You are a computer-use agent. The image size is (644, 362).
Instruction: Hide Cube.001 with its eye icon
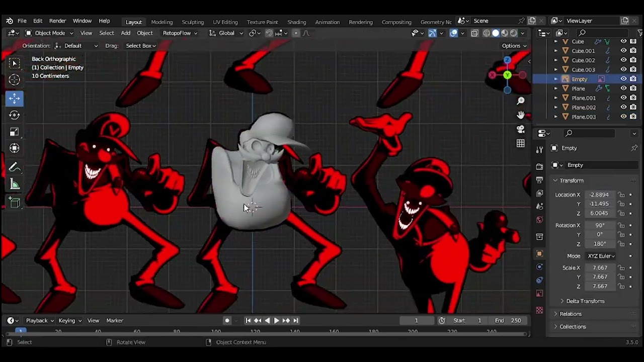623,51
